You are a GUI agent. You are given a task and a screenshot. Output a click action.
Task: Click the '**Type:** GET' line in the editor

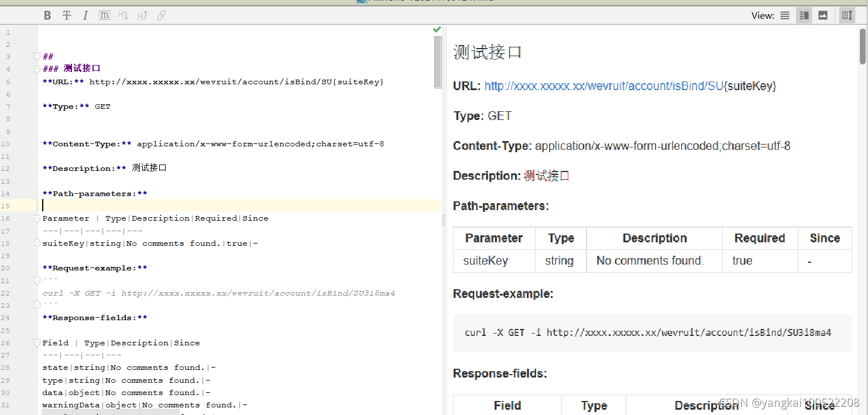[77, 107]
